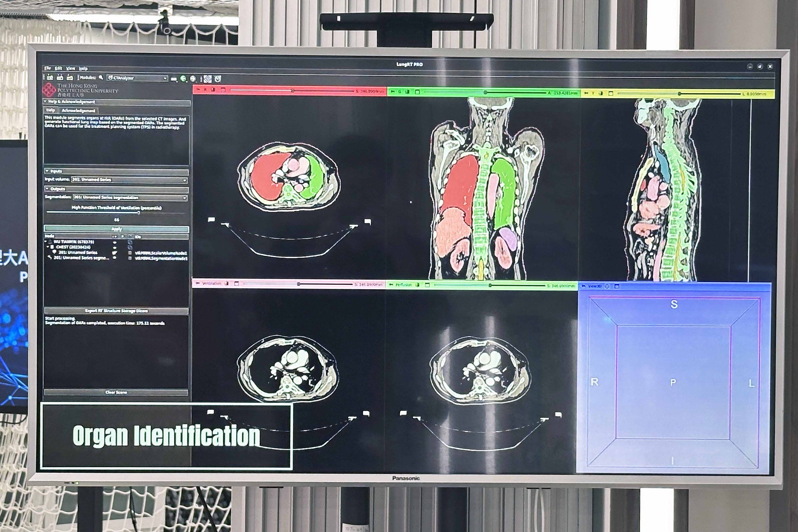
Task: Toggle the crosshair toolbar icon
Action: [x=218, y=79]
